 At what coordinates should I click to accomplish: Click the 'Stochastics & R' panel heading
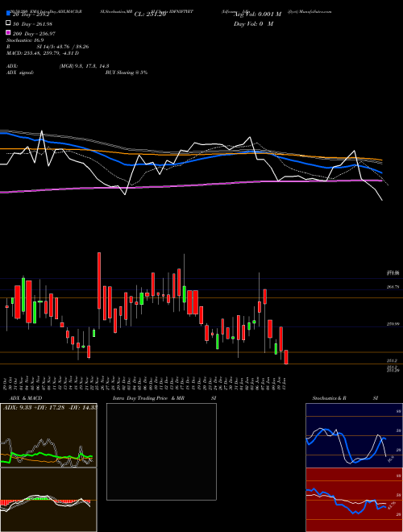(x=329, y=398)
